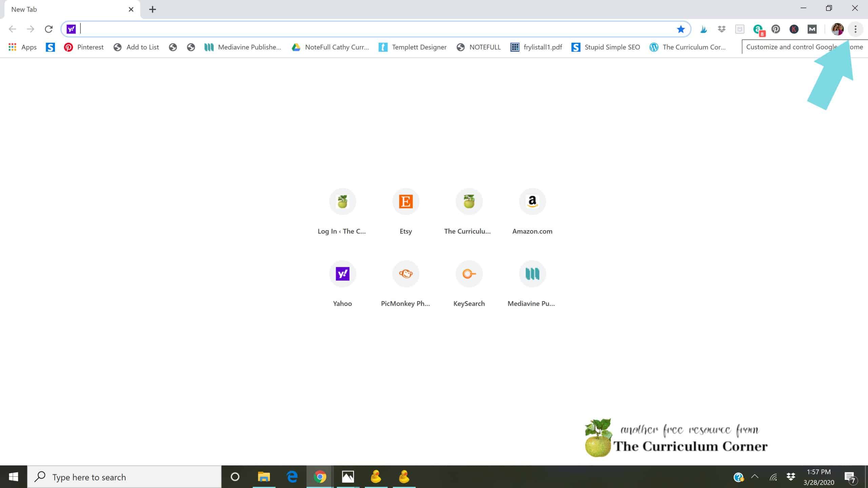Click the Windows Start button
The image size is (868, 488).
[x=14, y=476]
